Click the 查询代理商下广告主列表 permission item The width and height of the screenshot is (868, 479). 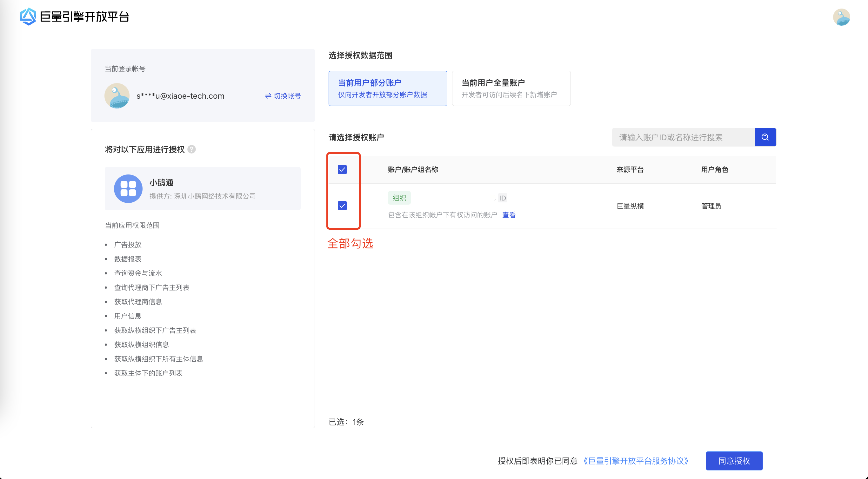(x=152, y=287)
